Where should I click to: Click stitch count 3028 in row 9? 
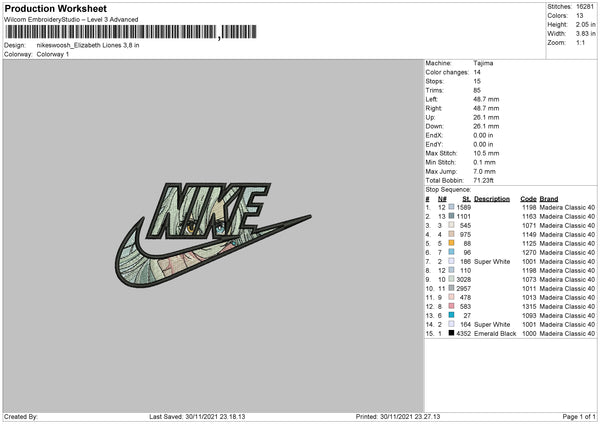pyautogui.click(x=464, y=280)
